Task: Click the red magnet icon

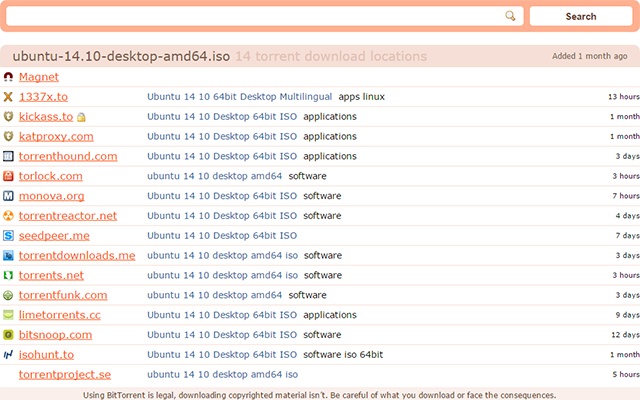Action: click(8, 77)
